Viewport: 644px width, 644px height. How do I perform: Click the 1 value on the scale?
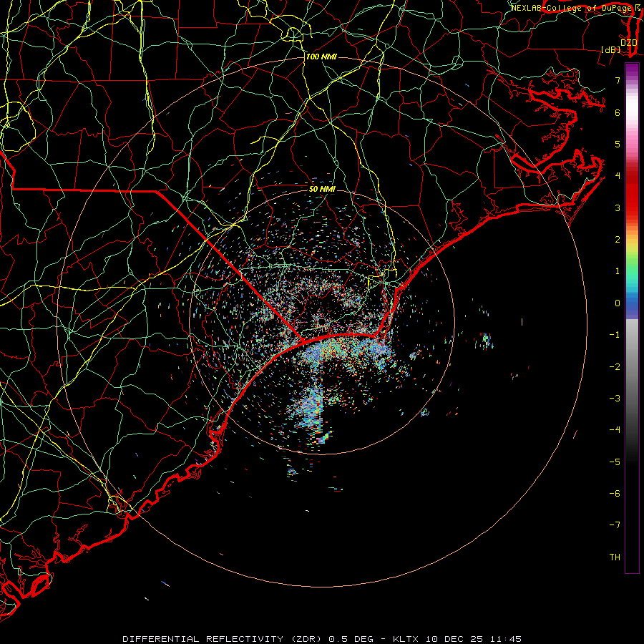[x=618, y=271]
